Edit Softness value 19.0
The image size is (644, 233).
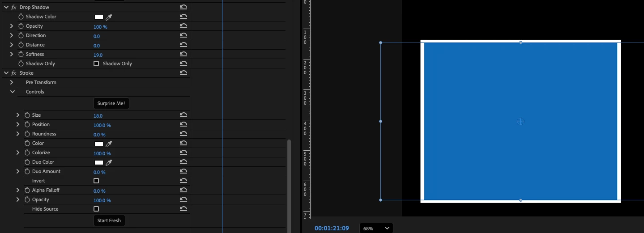click(x=98, y=55)
